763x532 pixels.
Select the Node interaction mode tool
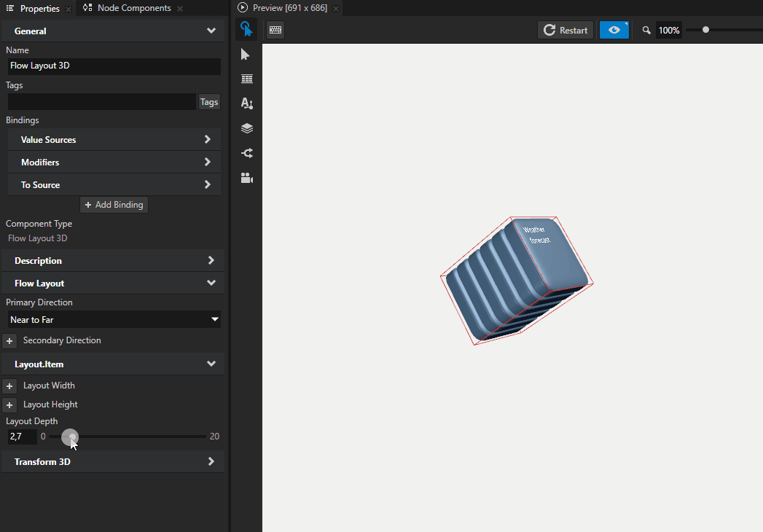click(246, 30)
